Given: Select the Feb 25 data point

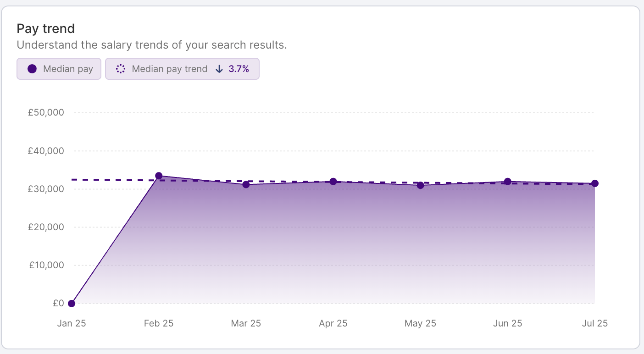Looking at the screenshot, I should click(x=159, y=176).
